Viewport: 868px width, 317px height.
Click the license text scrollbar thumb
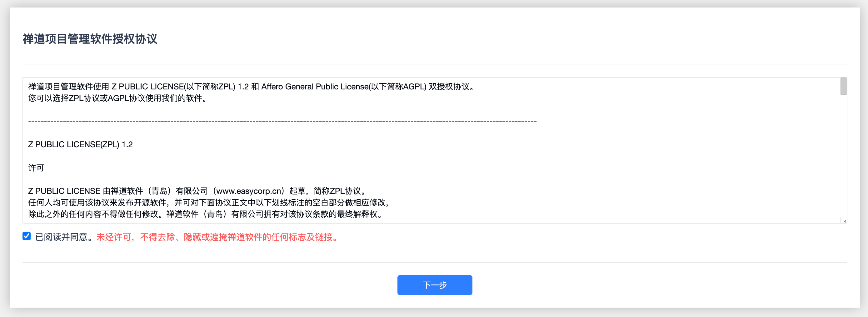coord(843,86)
